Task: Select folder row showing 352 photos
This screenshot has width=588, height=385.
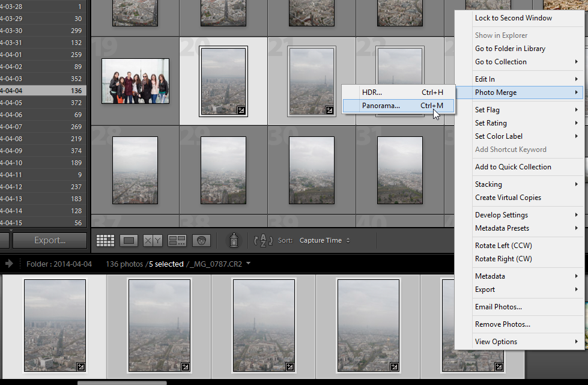Action: coord(43,79)
